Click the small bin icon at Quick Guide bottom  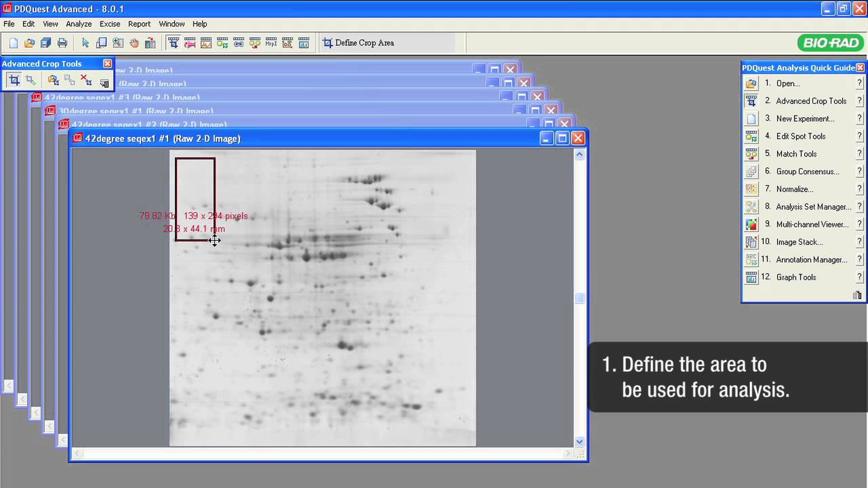pyautogui.click(x=857, y=295)
